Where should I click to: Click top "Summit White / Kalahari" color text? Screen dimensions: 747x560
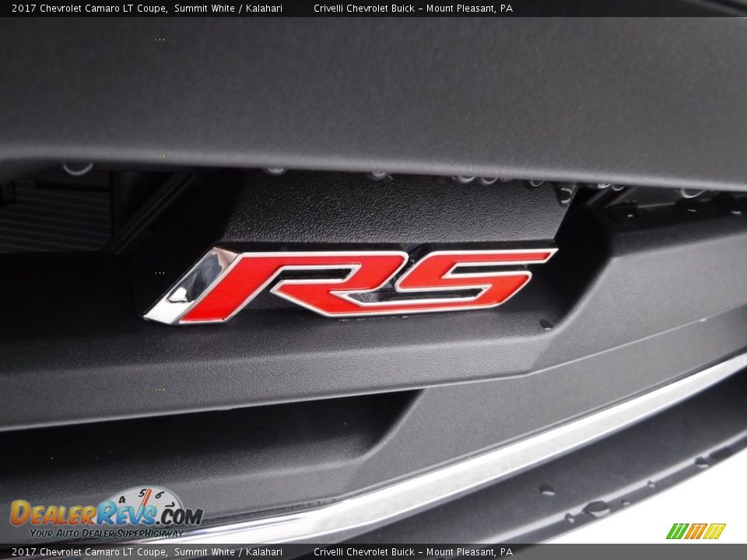[x=228, y=8]
